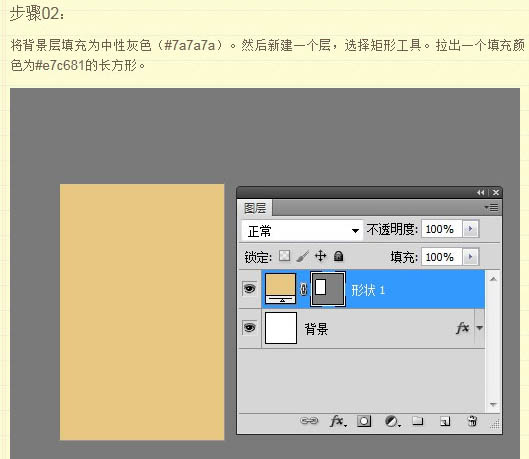Click the 填充 100% value field
Image resolution: width=529 pixels, height=459 pixels.
click(x=441, y=257)
